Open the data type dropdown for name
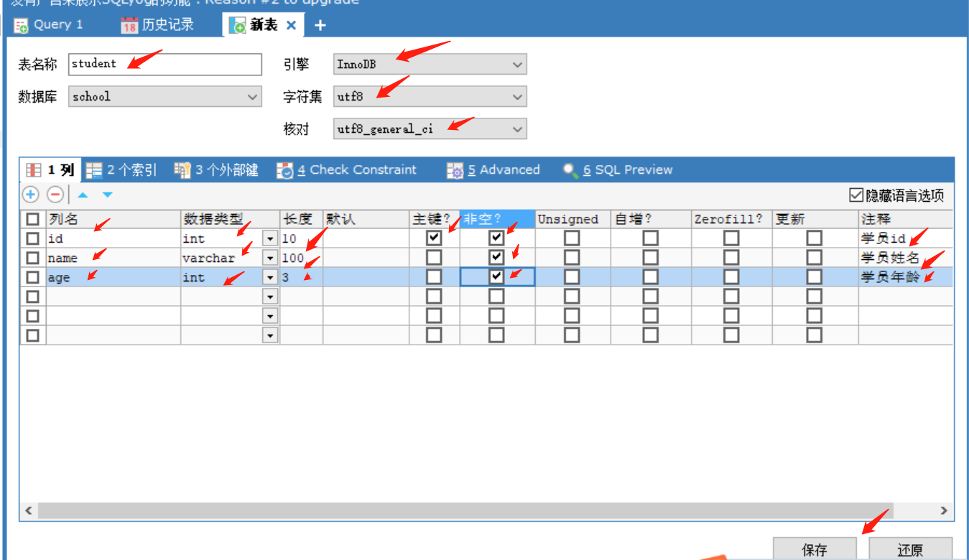The width and height of the screenshot is (969, 560). pos(270,258)
